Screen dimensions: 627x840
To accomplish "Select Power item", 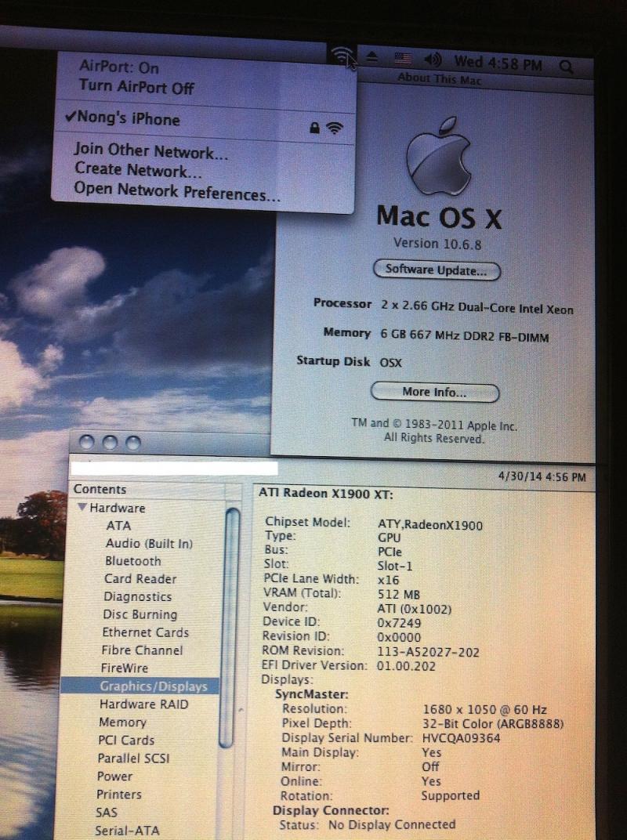I will [114, 777].
